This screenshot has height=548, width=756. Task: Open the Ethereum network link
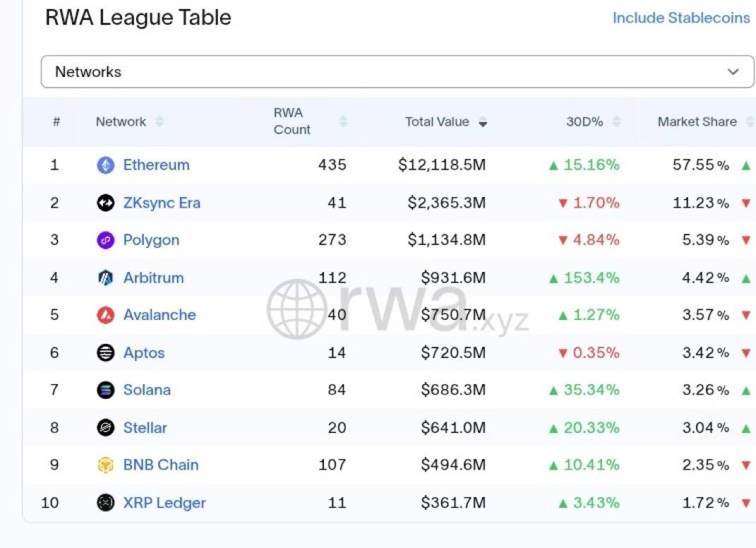pos(156,165)
